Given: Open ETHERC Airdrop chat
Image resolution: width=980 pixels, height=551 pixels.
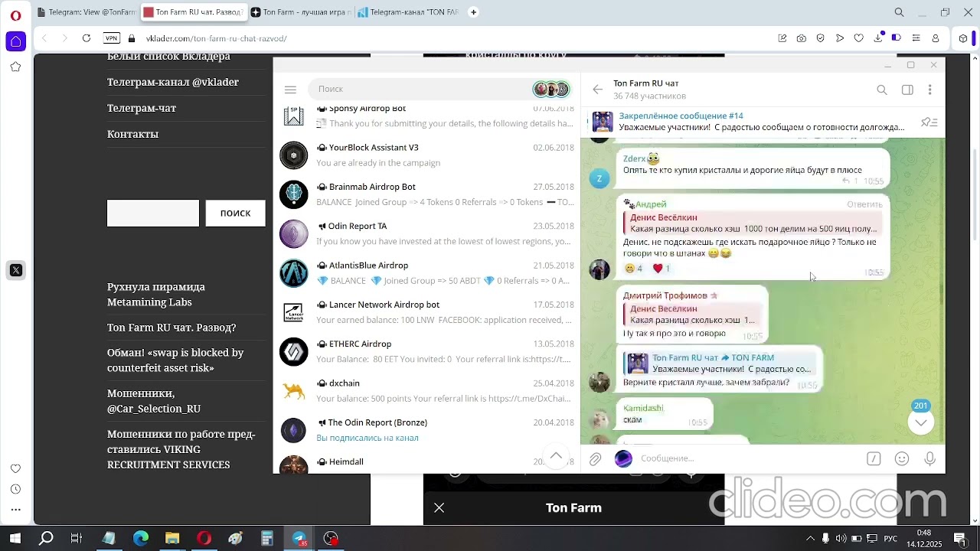Looking at the screenshot, I should (427, 351).
